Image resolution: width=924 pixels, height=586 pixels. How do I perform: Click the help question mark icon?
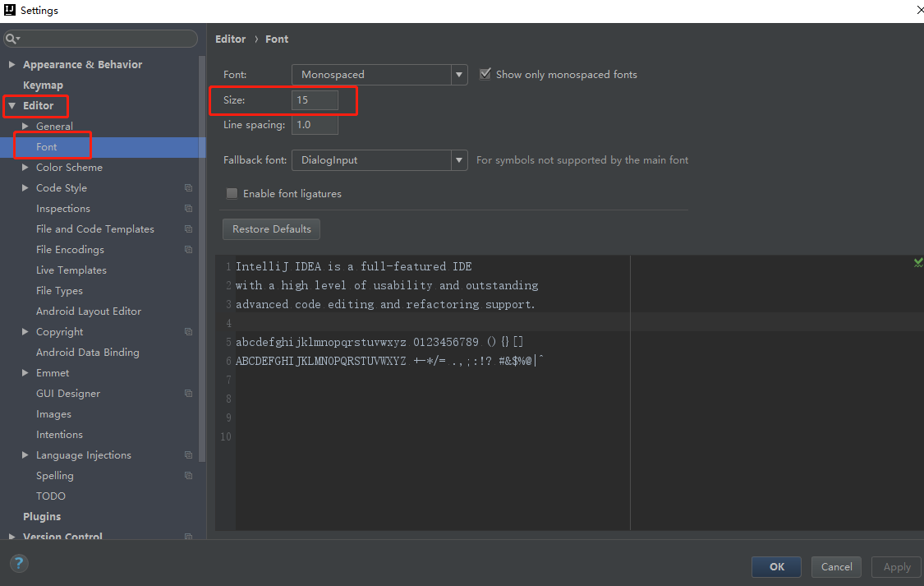pos(19,563)
